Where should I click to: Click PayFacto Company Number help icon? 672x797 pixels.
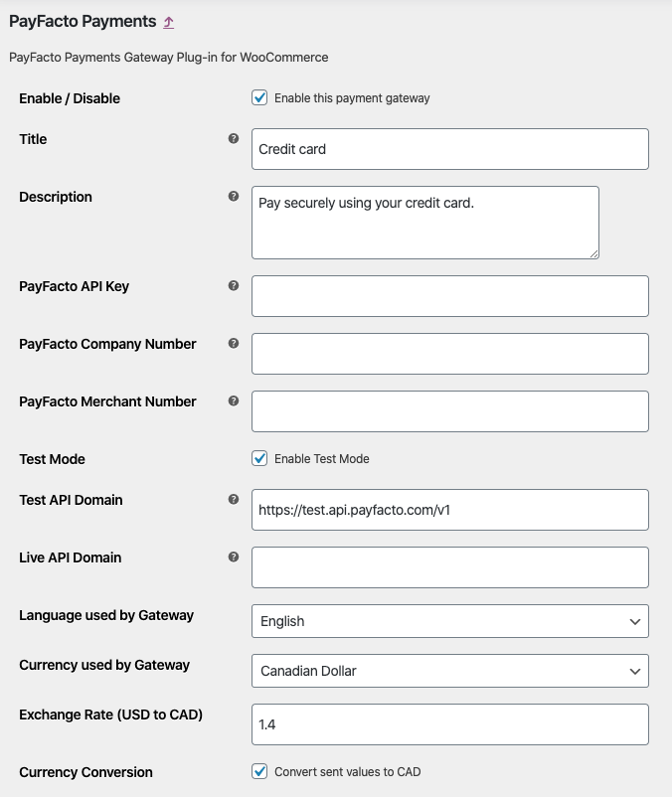234,344
